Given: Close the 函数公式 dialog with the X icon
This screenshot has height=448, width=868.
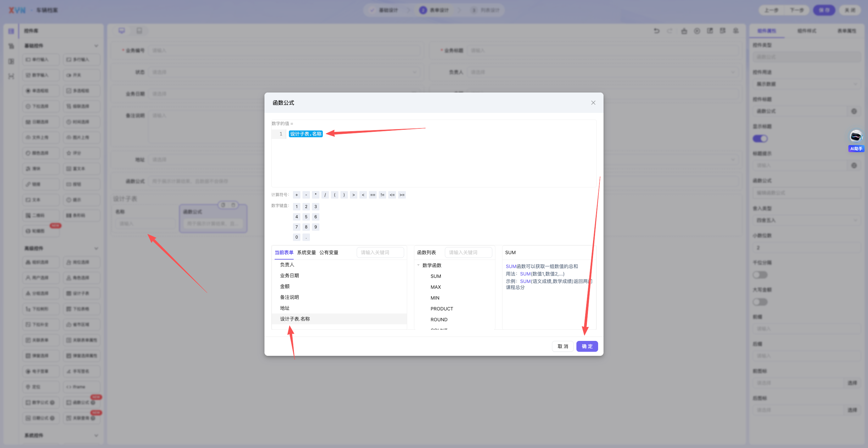Looking at the screenshot, I should [x=593, y=103].
